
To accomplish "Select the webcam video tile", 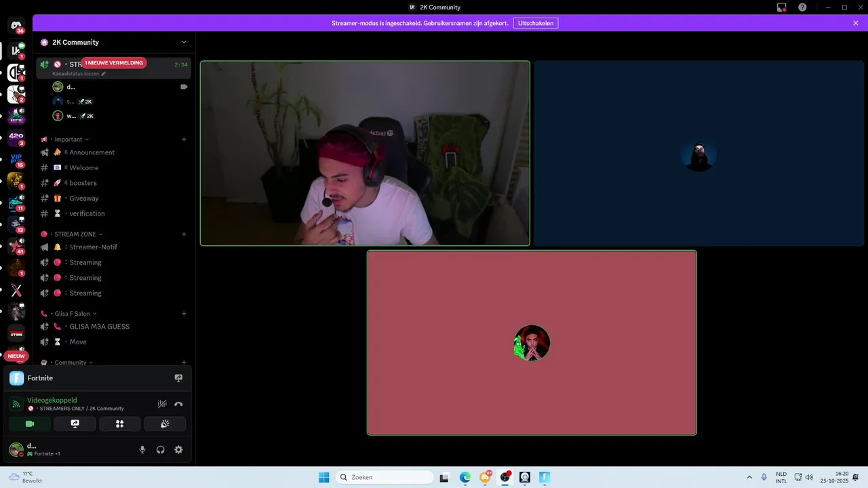I will [365, 153].
